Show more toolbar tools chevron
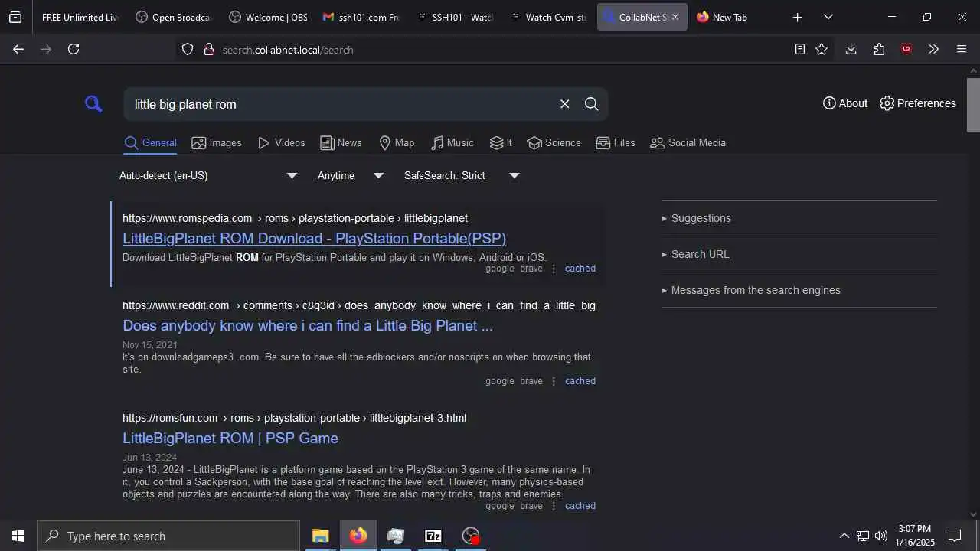Viewport: 980px width, 551px height. click(x=933, y=49)
